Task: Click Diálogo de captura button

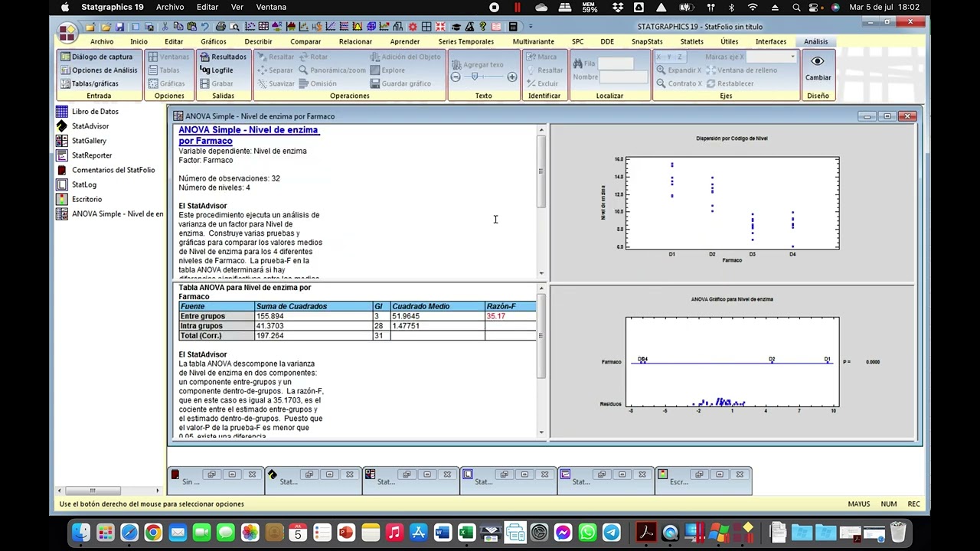Action: (x=96, y=57)
